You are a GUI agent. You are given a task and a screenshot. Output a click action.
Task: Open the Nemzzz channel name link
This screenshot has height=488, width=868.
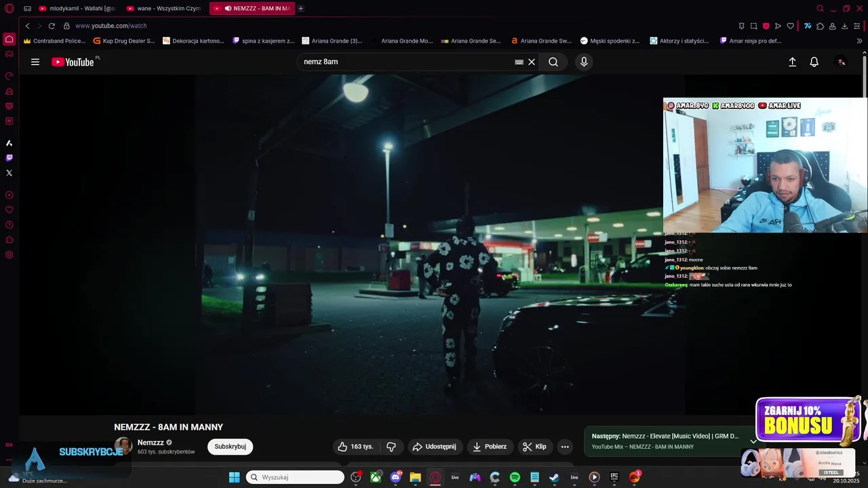tap(151, 443)
